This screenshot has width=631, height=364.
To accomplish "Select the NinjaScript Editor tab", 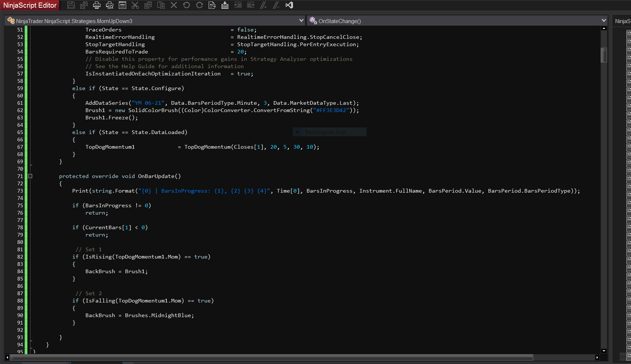I will point(30,5).
